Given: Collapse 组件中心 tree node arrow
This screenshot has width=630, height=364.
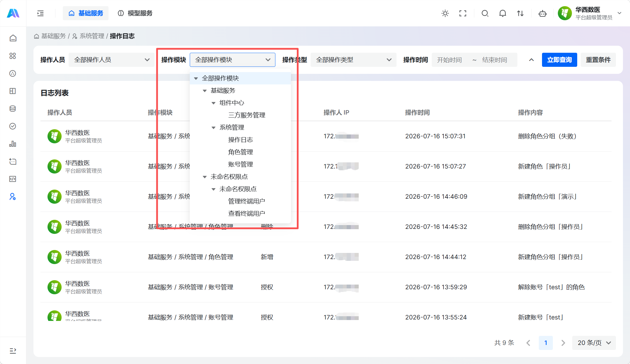Looking at the screenshot, I should pyautogui.click(x=214, y=103).
